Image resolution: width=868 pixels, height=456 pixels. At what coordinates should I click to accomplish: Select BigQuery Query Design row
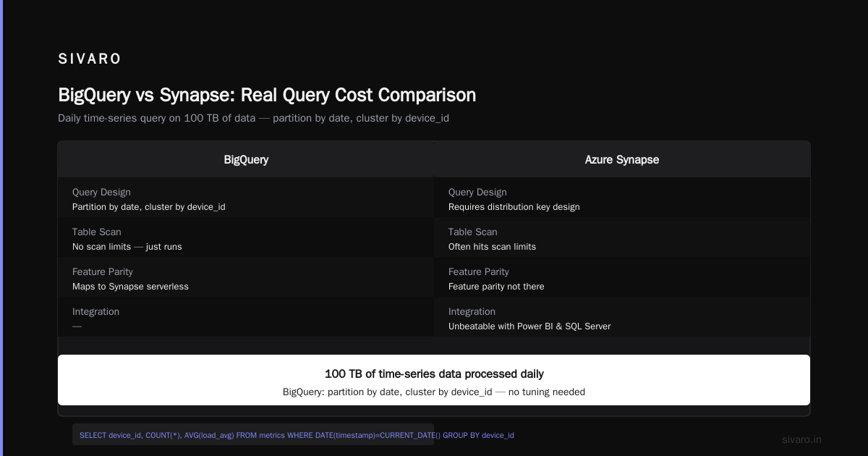[x=246, y=198]
